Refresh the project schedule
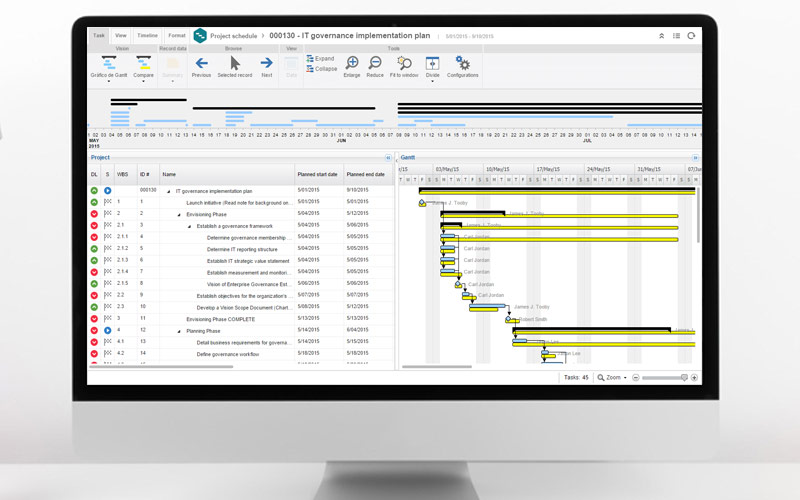 (690, 35)
